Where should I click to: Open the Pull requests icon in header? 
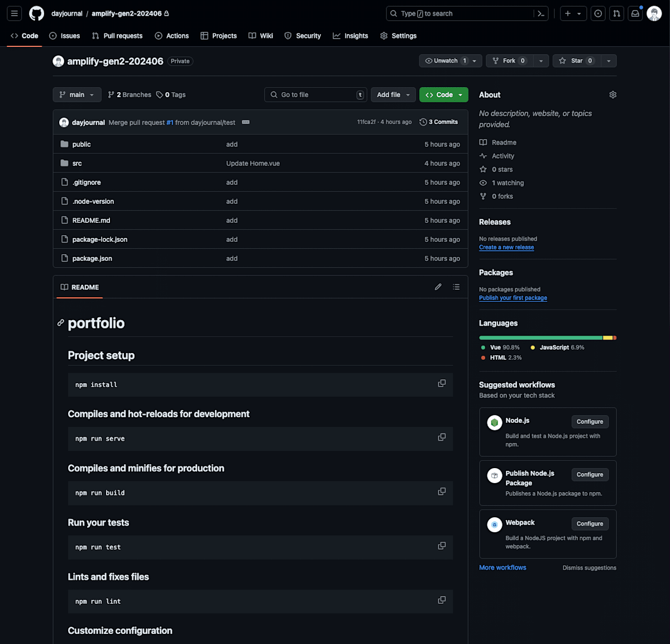[x=616, y=13]
